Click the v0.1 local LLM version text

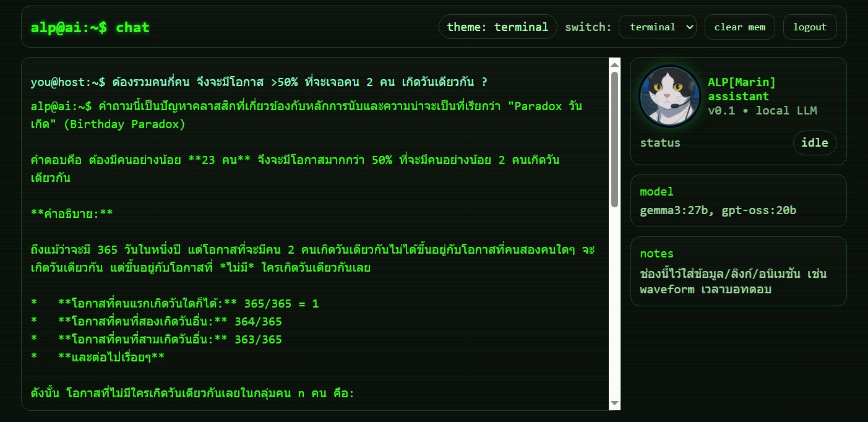[762, 111]
